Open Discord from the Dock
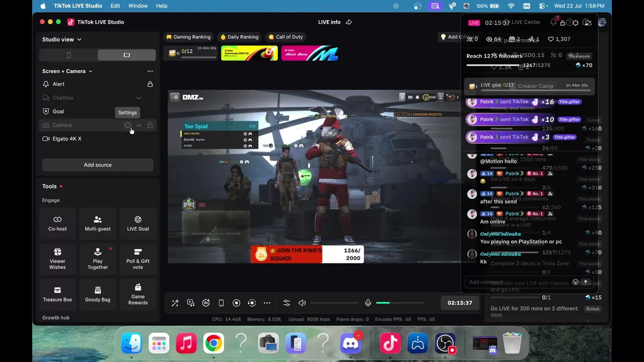The width and height of the screenshot is (644, 362). pos(350,344)
